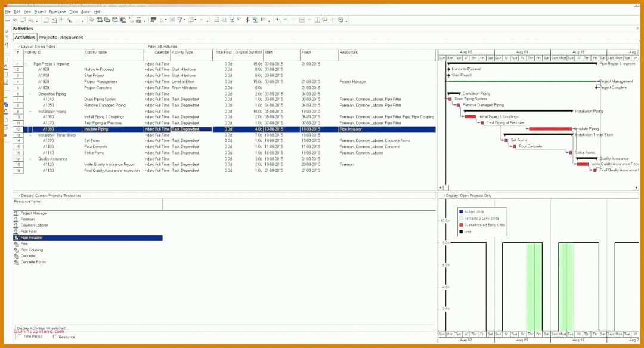This screenshot has height=348, width=644.
Task: Click the red Overallocated Early Units legend swatch
Action: click(461, 225)
